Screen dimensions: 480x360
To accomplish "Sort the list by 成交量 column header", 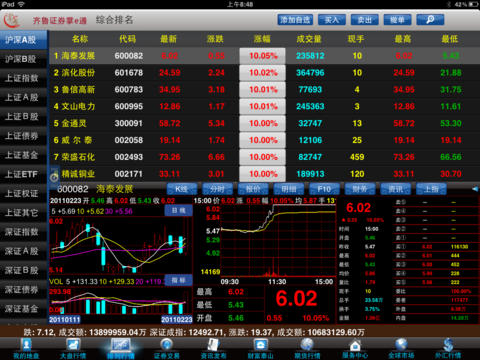I will pyautogui.click(x=309, y=39).
